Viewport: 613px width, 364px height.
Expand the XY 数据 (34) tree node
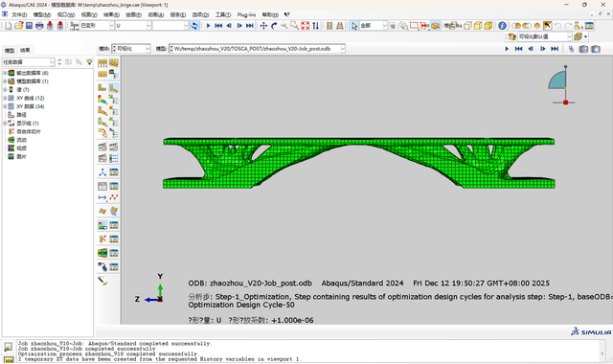click(5, 106)
